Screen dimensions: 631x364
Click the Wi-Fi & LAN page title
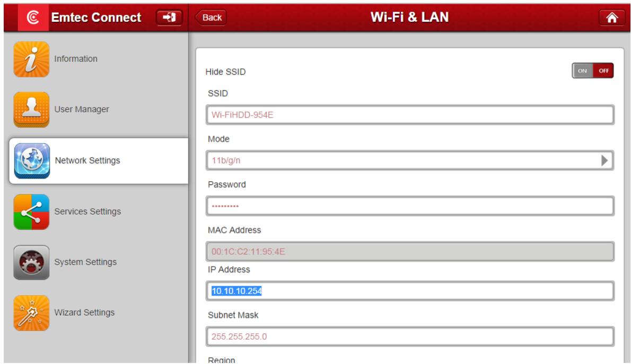point(409,17)
